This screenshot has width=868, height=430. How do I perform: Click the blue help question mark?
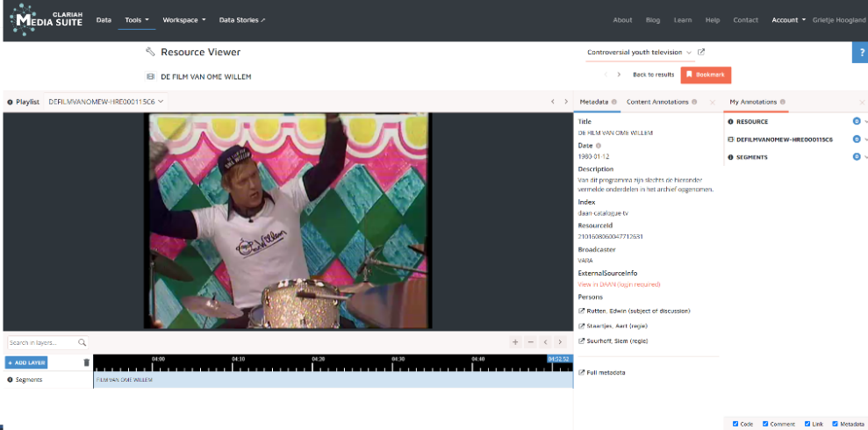pyautogui.click(x=859, y=54)
